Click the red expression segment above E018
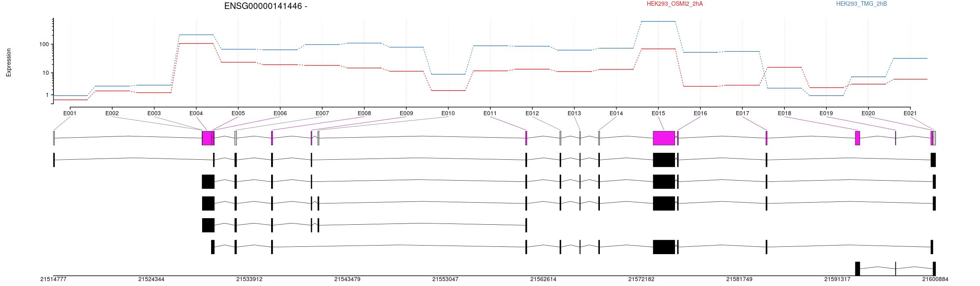The image size is (980, 286). (784, 67)
